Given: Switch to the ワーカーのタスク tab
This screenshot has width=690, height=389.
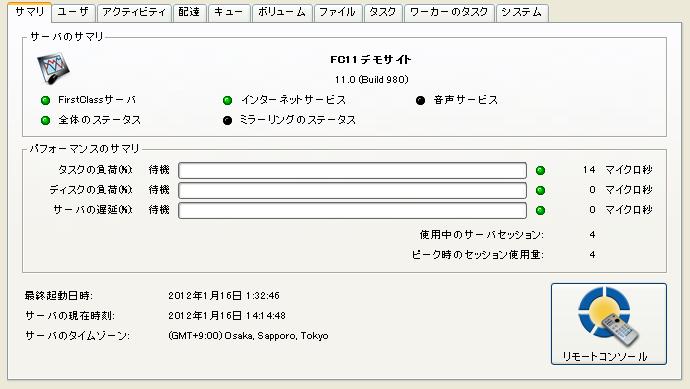Looking at the screenshot, I should [449, 12].
